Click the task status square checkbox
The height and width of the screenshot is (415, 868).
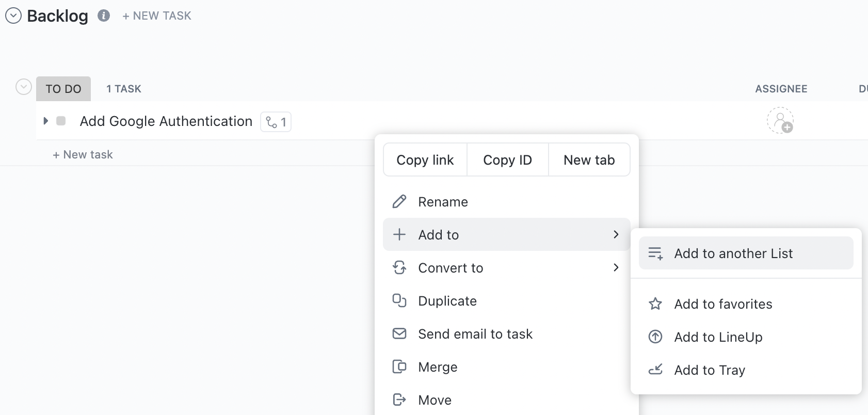pos(61,121)
